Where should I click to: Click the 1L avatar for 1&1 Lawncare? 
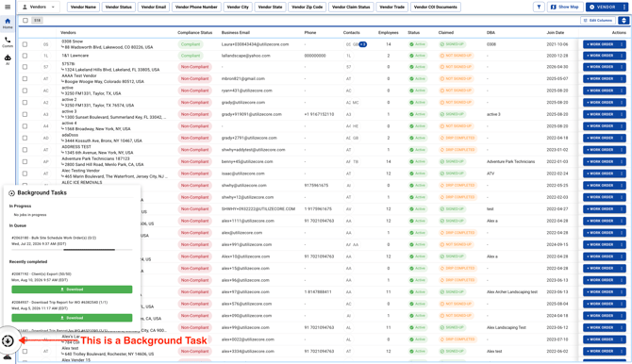pos(45,56)
